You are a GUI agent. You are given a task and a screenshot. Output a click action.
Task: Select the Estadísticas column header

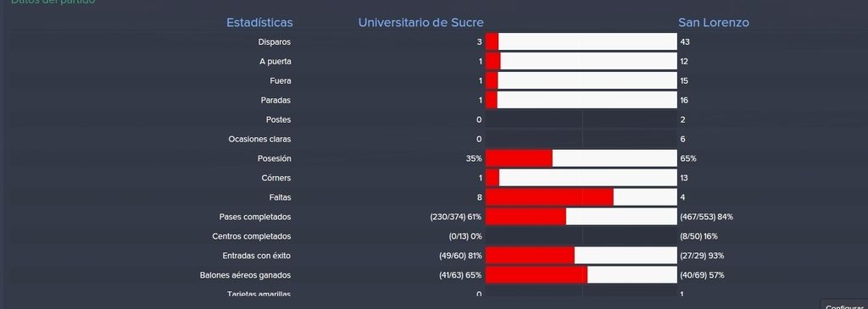click(x=259, y=23)
